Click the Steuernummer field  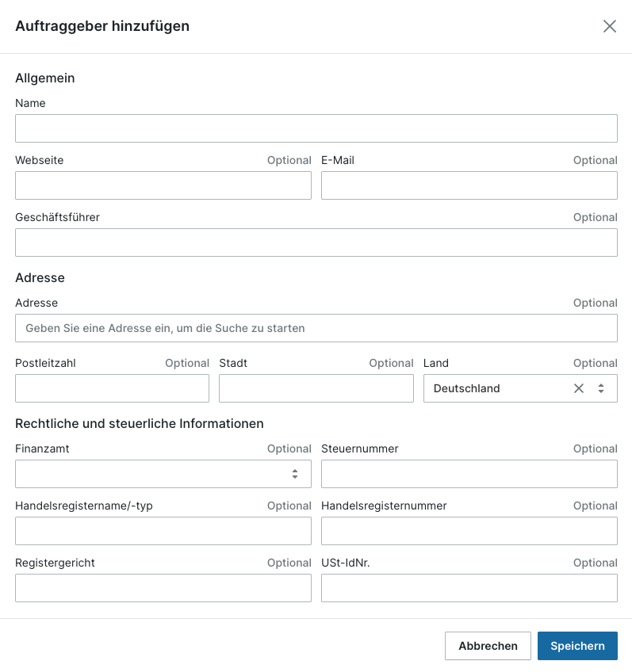[469, 474]
